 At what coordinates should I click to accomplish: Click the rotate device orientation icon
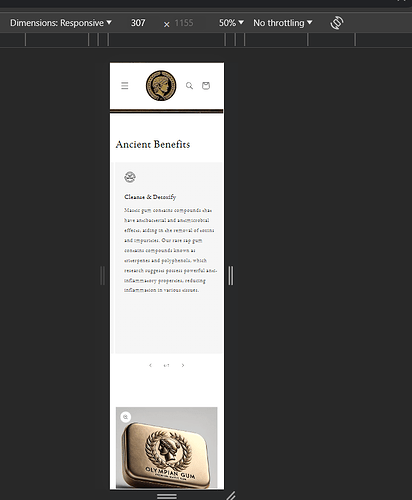tap(337, 23)
